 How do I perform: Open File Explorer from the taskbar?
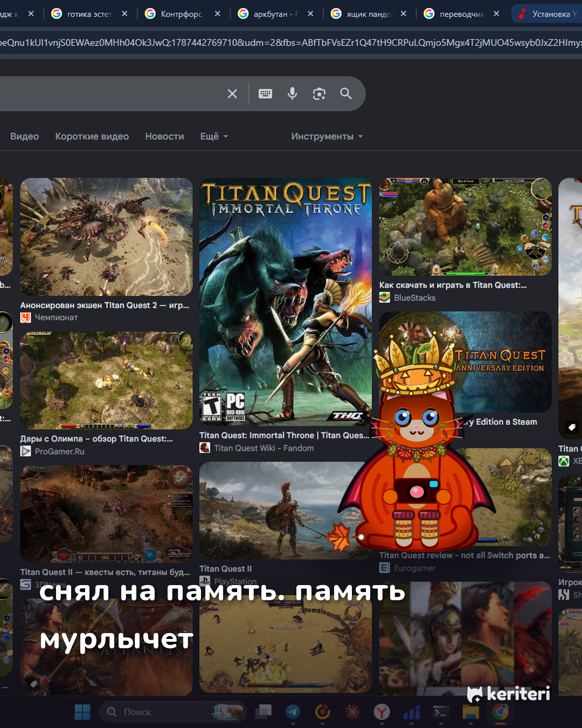[x=470, y=712]
